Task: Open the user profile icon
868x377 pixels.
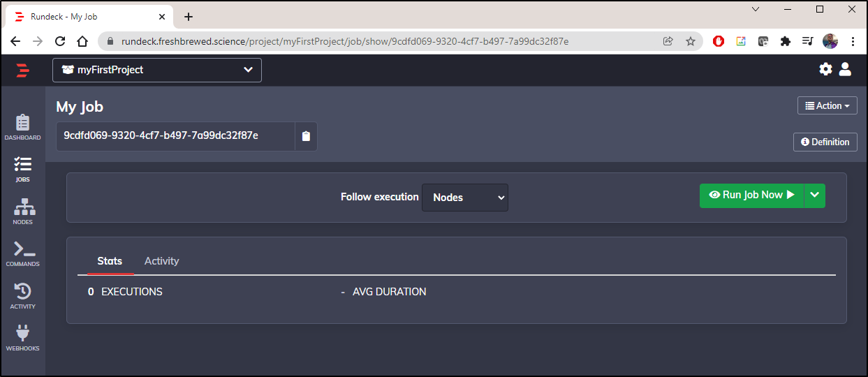Action: 845,69
